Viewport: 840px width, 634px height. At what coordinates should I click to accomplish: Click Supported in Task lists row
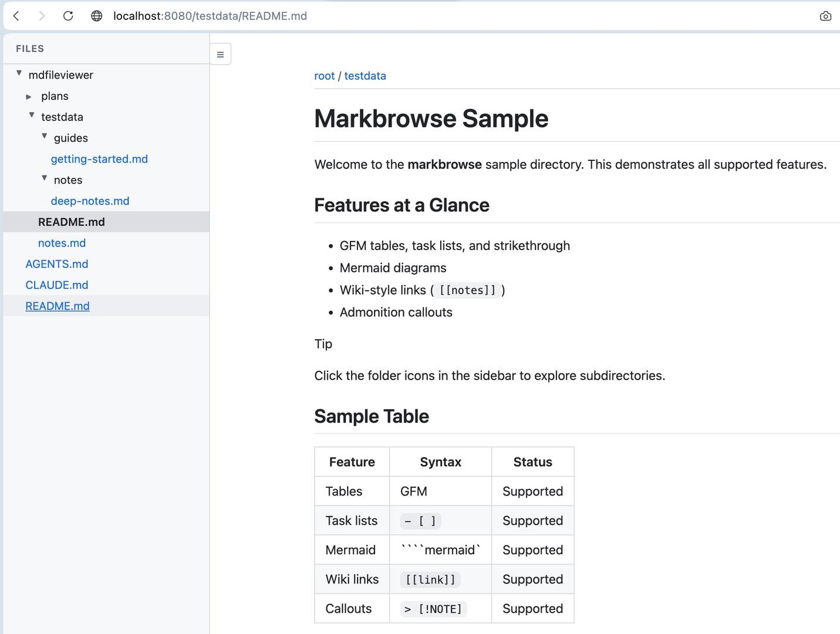coord(533,521)
